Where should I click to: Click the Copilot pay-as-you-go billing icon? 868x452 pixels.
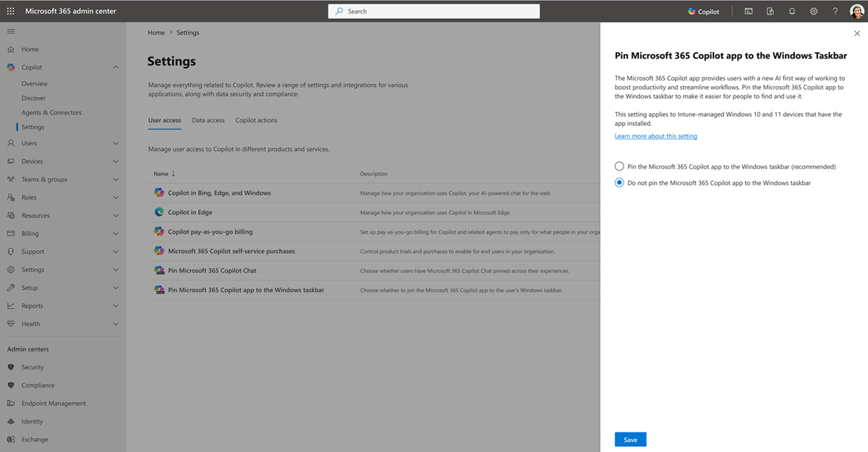pyautogui.click(x=159, y=231)
